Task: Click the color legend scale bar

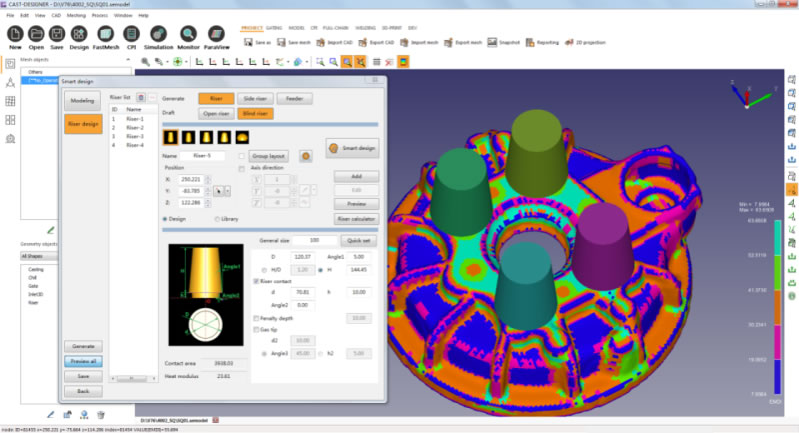Action: (x=778, y=308)
